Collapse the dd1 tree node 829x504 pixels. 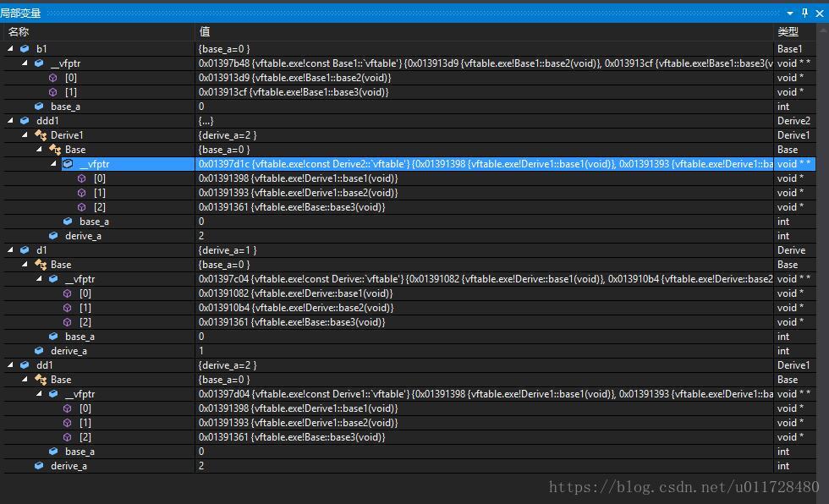[11, 364]
